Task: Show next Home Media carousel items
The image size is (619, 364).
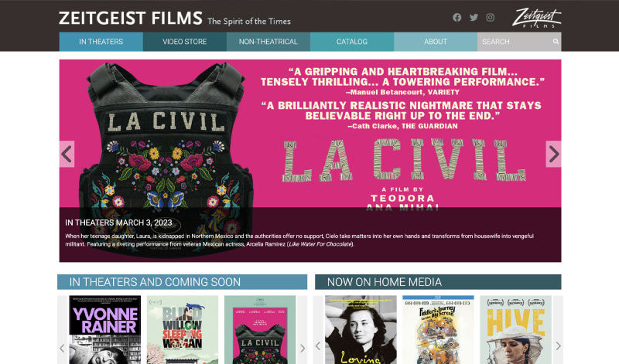Action: point(558,346)
